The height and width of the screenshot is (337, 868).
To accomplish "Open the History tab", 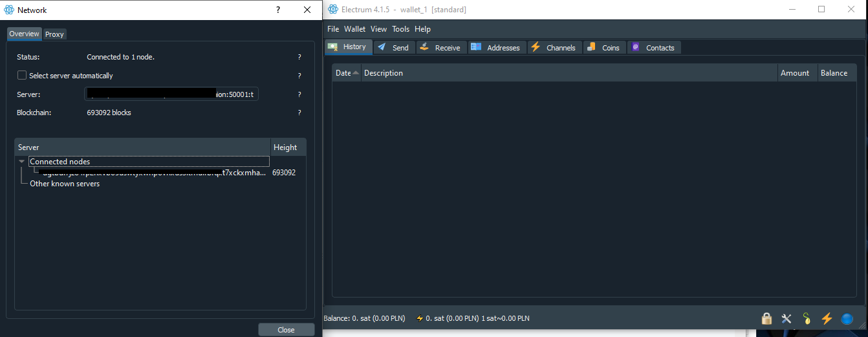I will [348, 47].
